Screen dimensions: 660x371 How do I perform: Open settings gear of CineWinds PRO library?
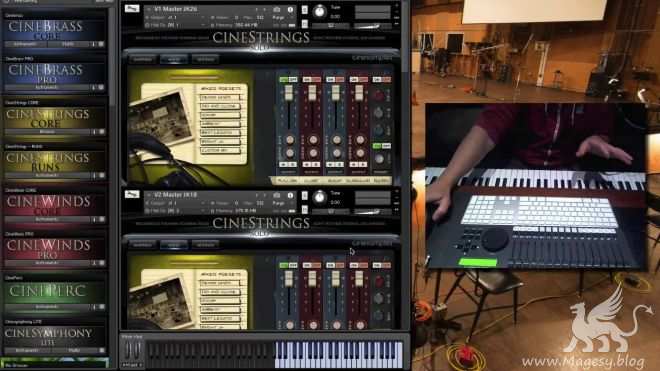(x=101, y=263)
